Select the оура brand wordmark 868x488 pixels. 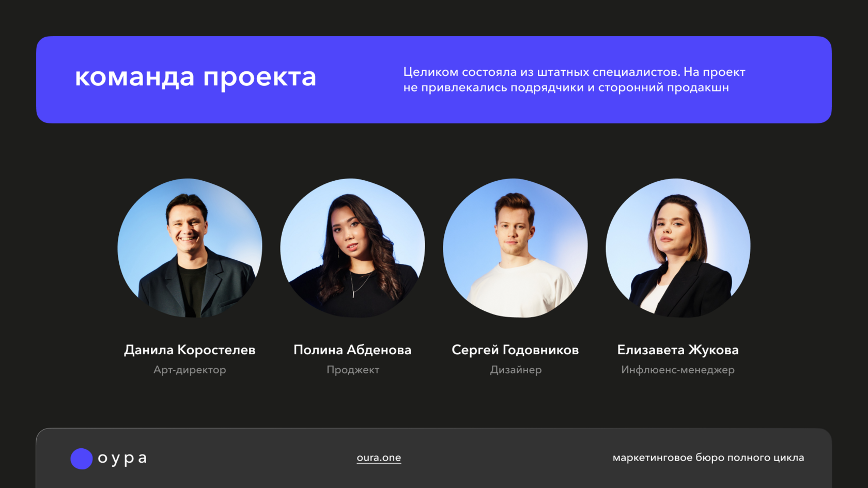point(122,459)
